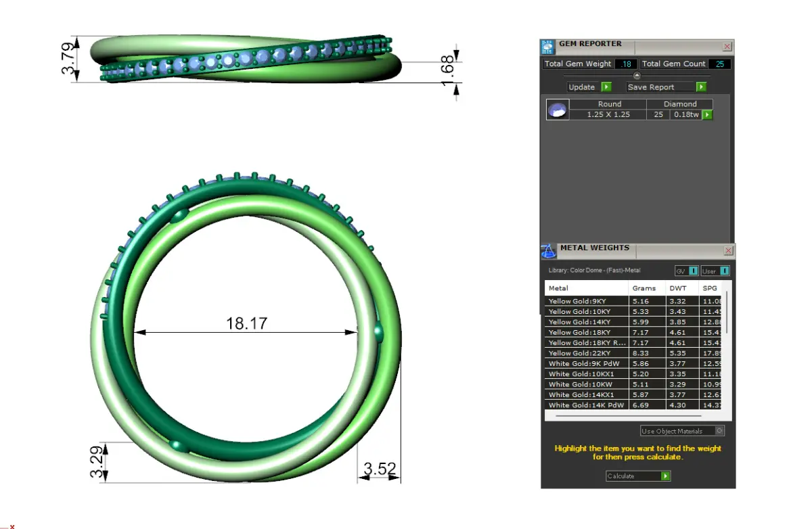Click the 0.18tw weight cell
The image size is (812, 529).
click(x=686, y=115)
